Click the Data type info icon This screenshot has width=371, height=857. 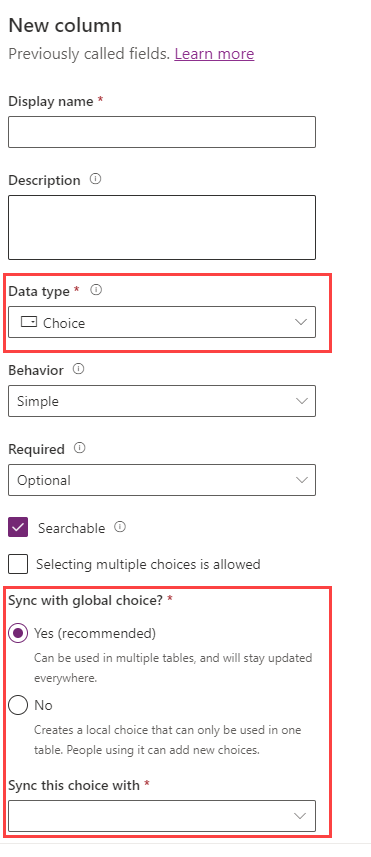(x=96, y=290)
